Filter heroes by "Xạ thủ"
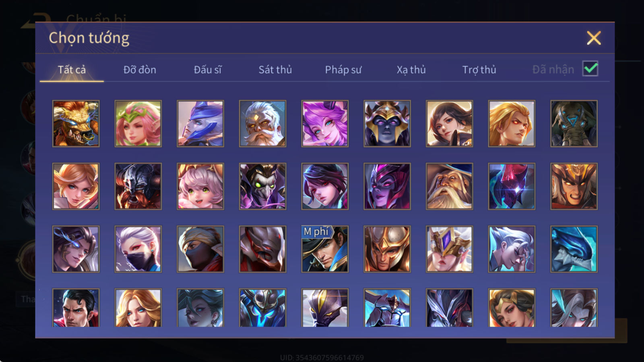 (x=411, y=70)
